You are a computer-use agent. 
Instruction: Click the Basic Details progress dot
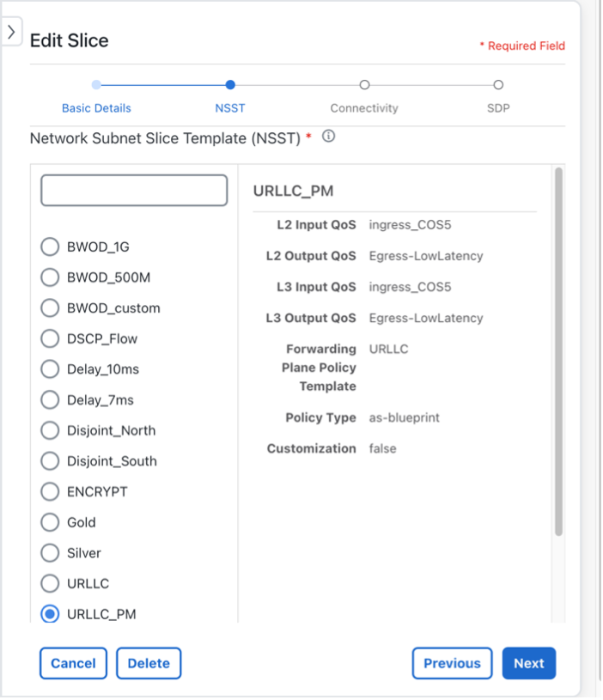tap(94, 85)
